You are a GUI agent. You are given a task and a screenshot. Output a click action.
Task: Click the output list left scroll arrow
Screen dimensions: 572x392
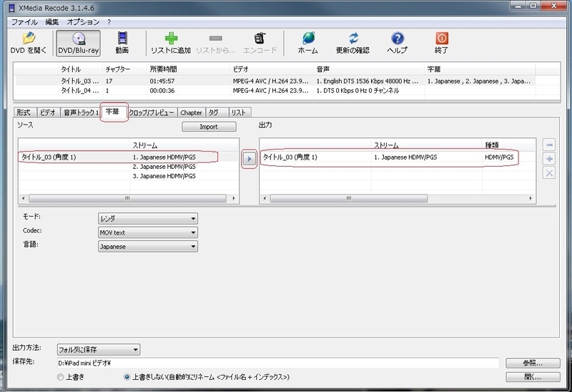coord(265,199)
